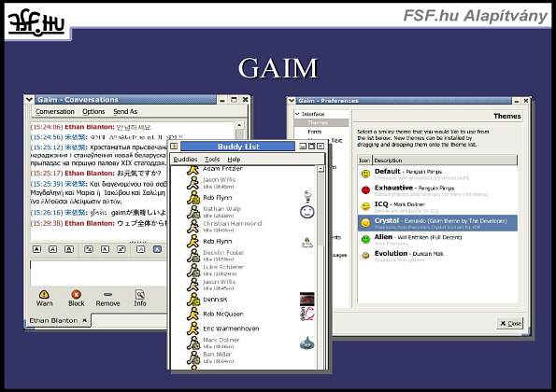The height and width of the screenshot is (392, 556).
Task: Select Fonts in the Preferences tree
Action: point(315,132)
